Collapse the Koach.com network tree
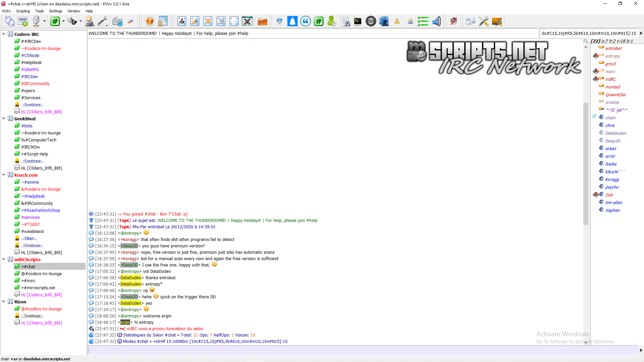 pos(4,175)
